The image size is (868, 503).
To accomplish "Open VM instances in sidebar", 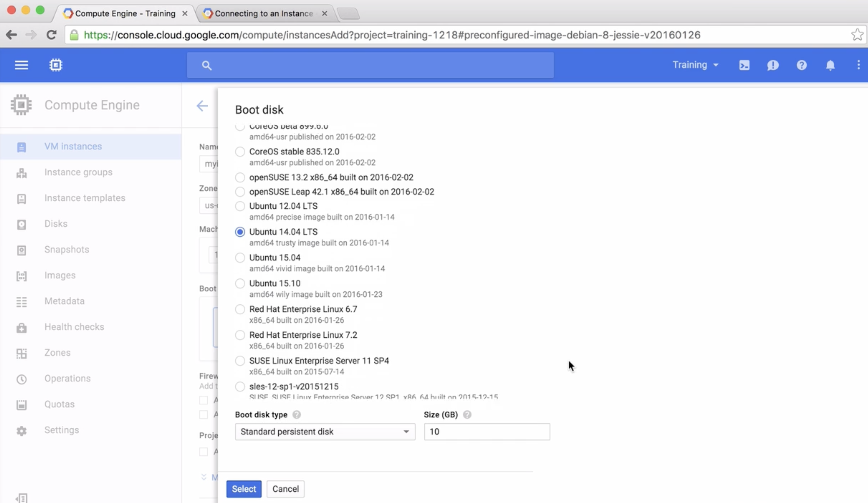I will (x=91, y=147).
